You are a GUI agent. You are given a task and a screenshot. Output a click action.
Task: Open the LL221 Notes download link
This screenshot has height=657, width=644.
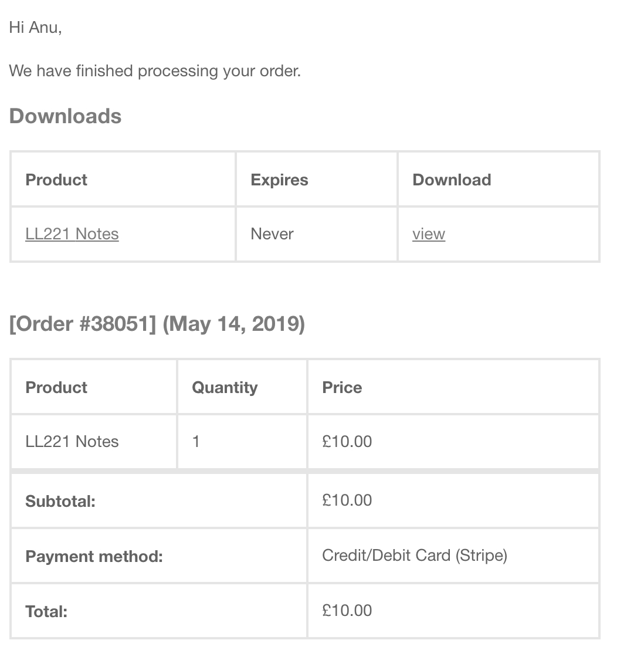[72, 234]
